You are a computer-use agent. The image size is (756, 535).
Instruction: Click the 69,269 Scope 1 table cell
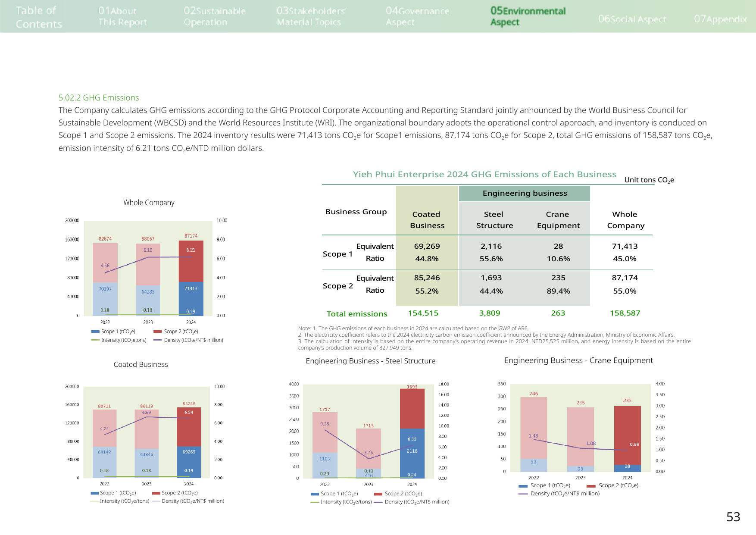[427, 246]
